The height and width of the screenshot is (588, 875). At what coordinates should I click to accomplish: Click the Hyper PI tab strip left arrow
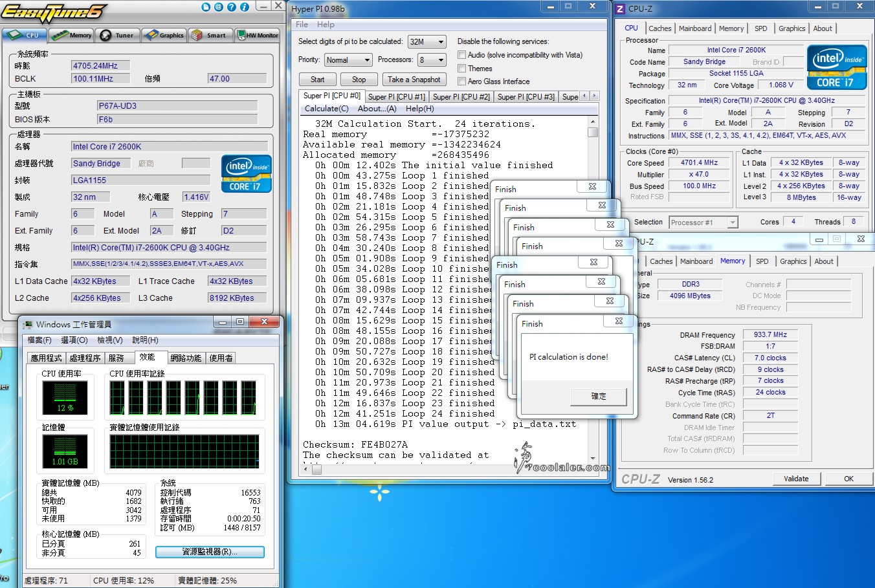point(585,96)
